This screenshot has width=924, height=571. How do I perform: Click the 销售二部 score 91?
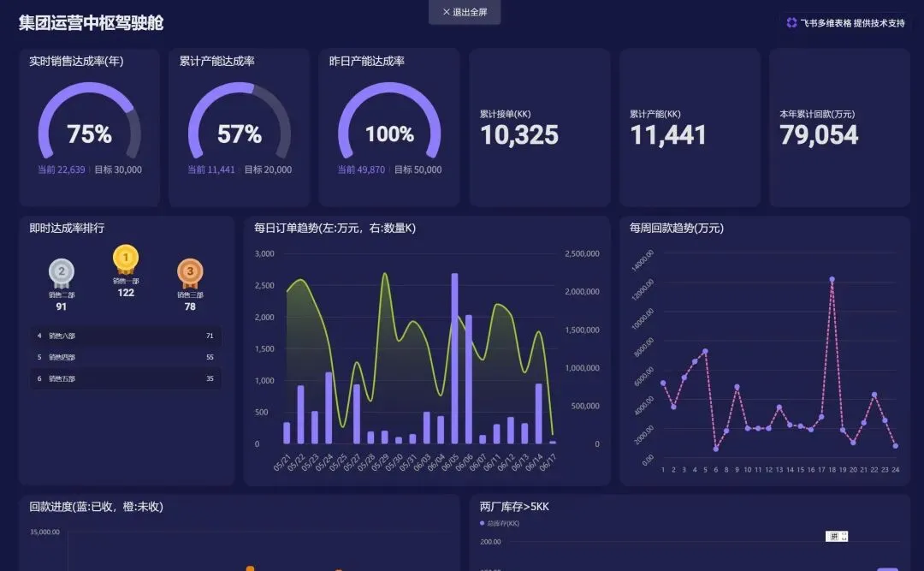point(62,306)
